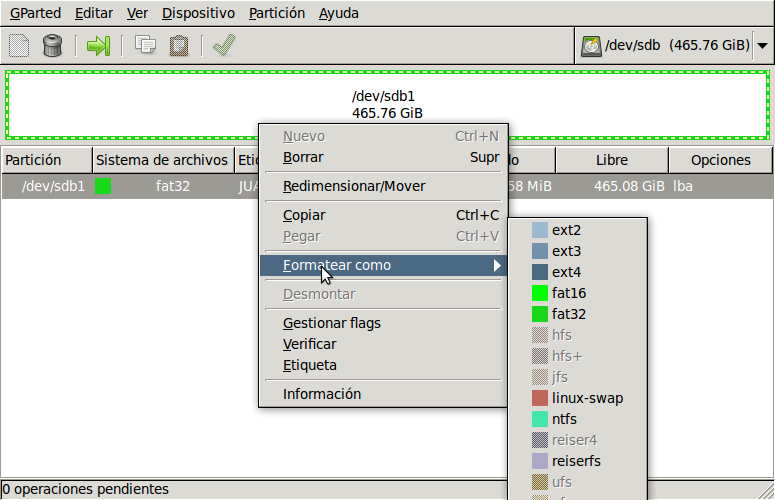Open the Partición menu

pyautogui.click(x=277, y=13)
